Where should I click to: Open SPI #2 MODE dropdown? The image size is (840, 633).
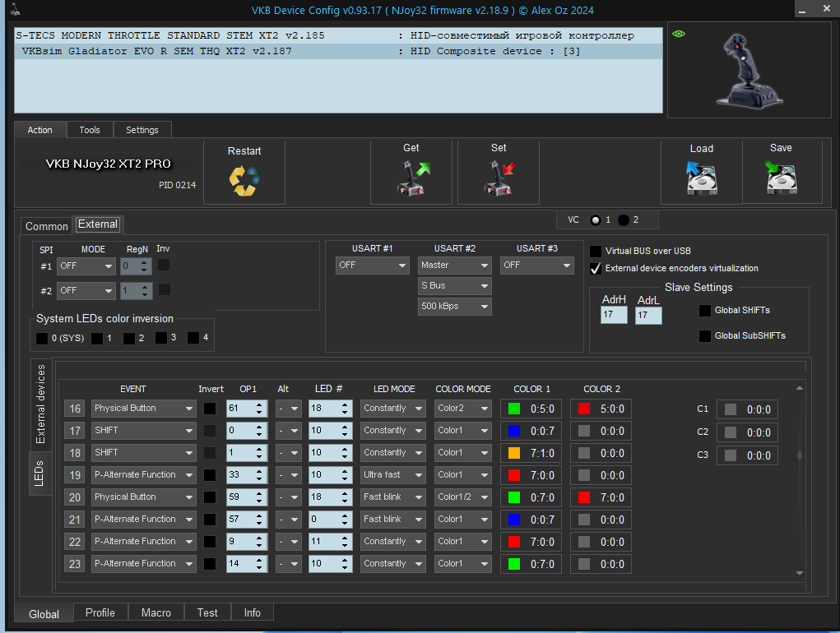[86, 290]
